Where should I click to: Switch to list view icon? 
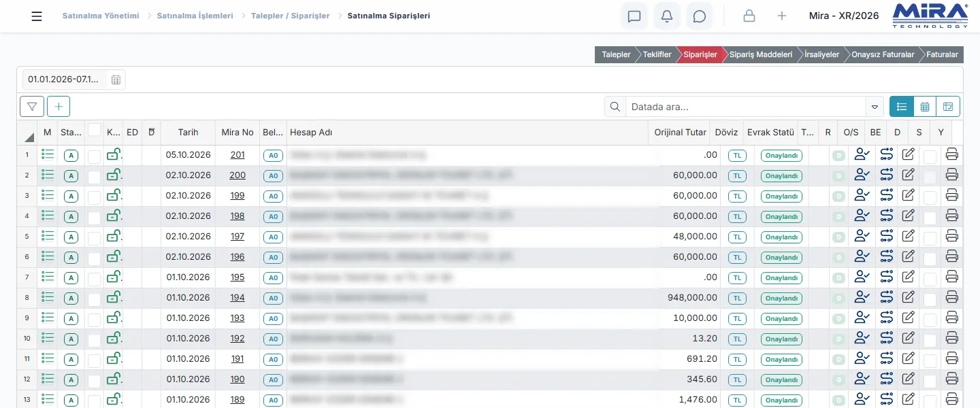(902, 106)
